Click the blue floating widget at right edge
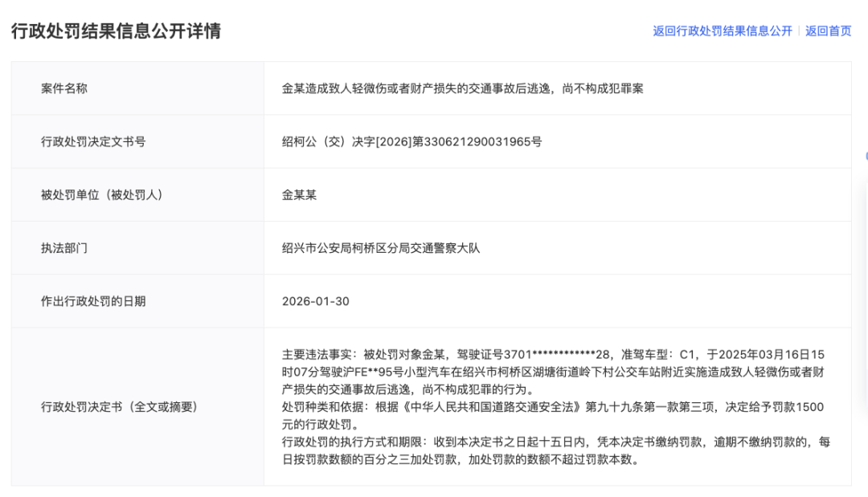Screen dimensions: 868x497 866,157
